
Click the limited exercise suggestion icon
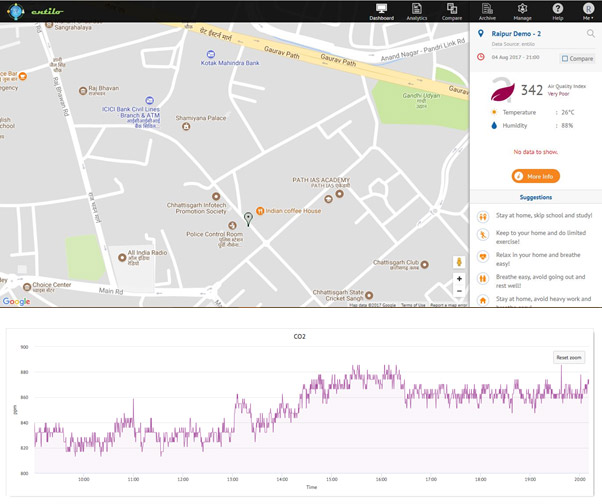pyautogui.click(x=483, y=235)
